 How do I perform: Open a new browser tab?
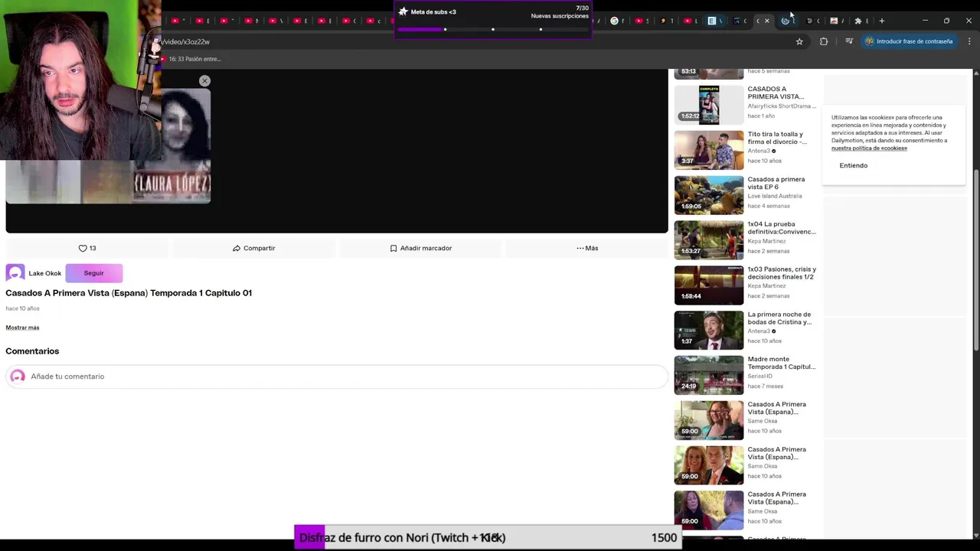pyautogui.click(x=882, y=21)
